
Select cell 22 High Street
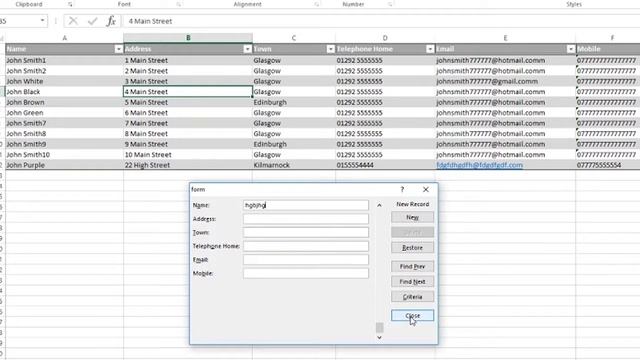click(188, 165)
